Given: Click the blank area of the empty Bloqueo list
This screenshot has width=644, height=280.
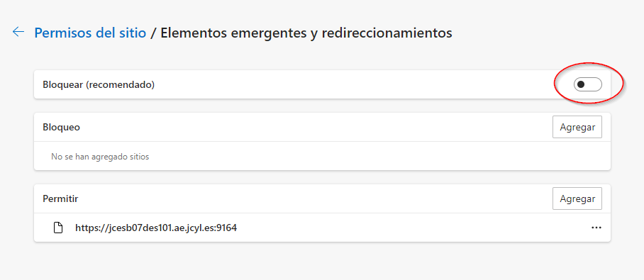Looking at the screenshot, I should point(370,157).
